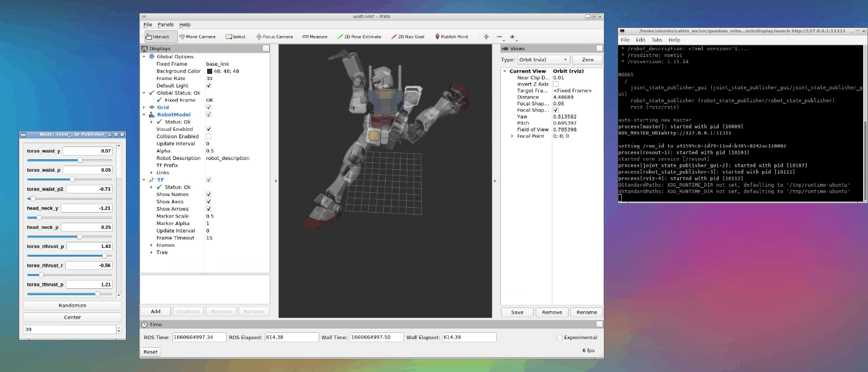Screen dimensions: 868x372
Task: Toggle Show Arrows checkbox
Action: tap(208, 209)
